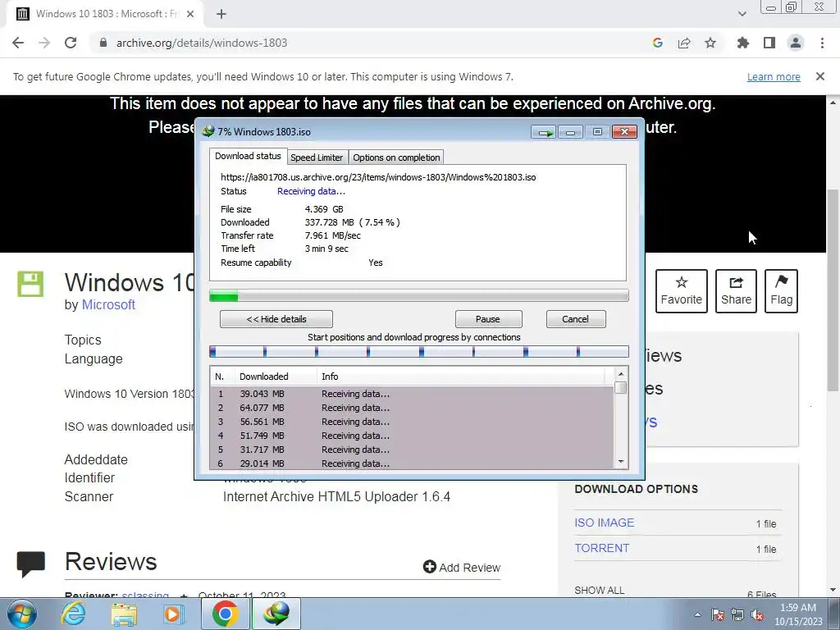
Task: Click the green arrow button in IDM title bar
Action: click(x=544, y=132)
